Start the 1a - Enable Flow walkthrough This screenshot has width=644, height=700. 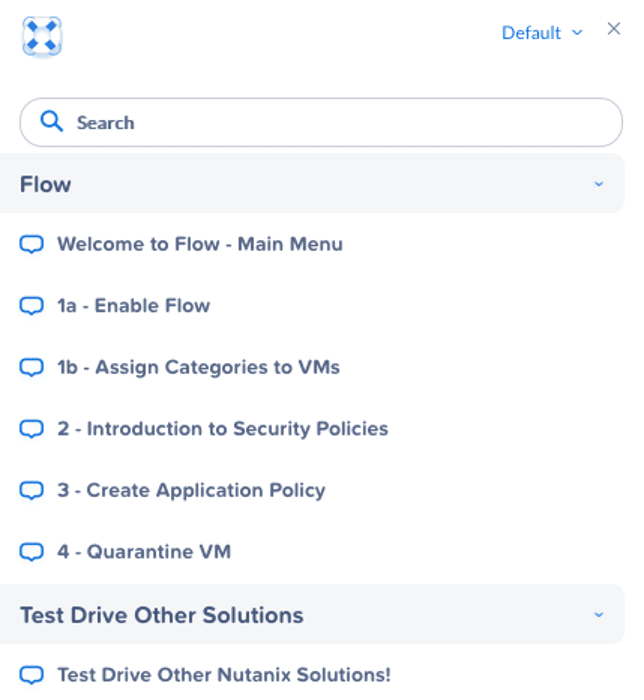click(133, 306)
